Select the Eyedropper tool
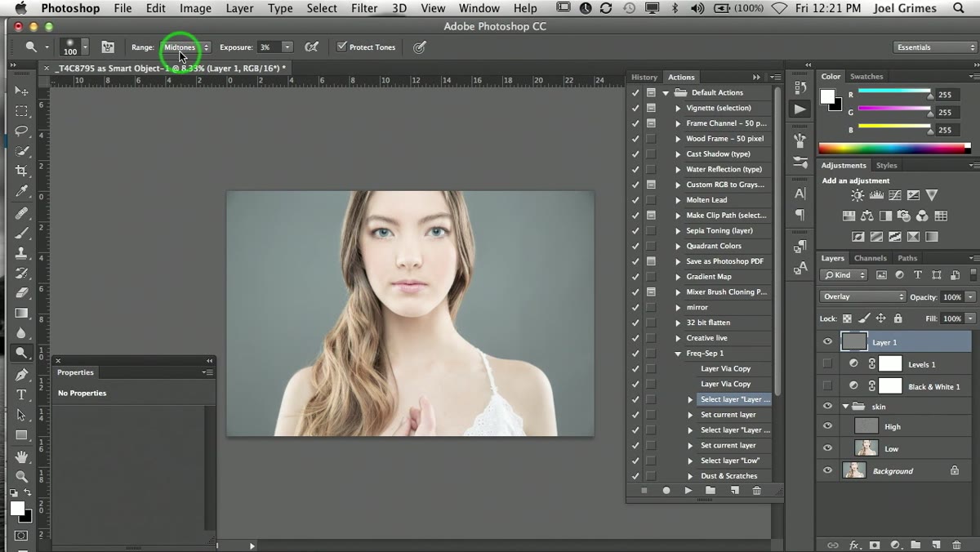The height and width of the screenshot is (552, 980). (21, 192)
